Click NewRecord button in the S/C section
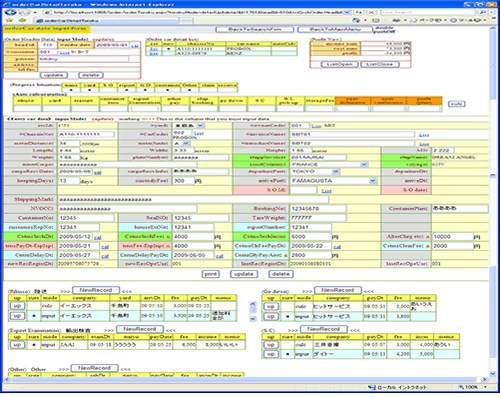Screen dimensions: 500x397 click(x=324, y=329)
